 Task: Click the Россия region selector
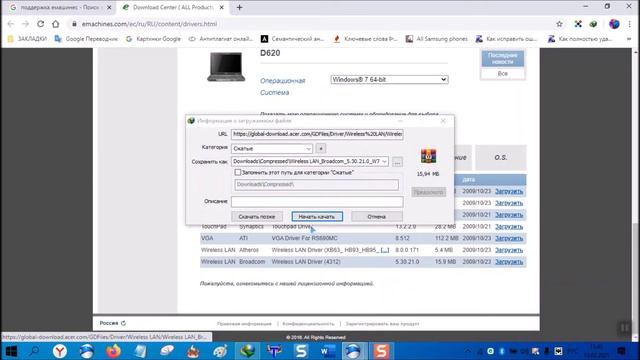pos(113,323)
